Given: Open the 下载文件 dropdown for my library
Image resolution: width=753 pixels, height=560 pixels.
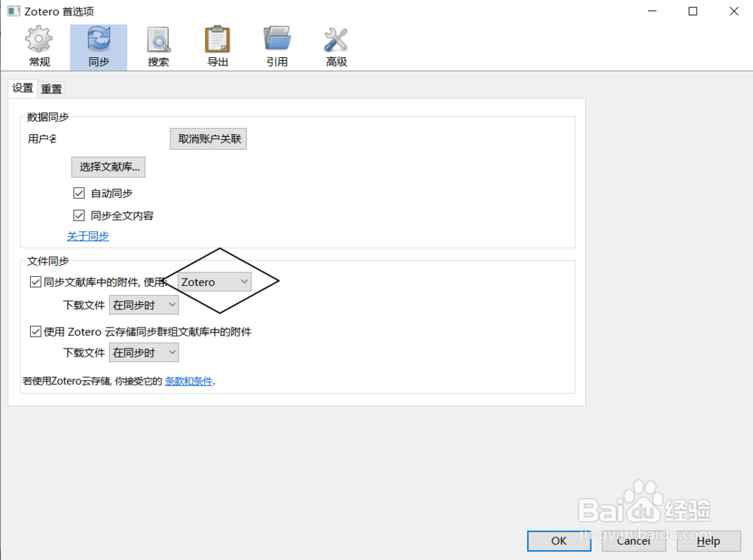Looking at the screenshot, I should [x=144, y=305].
